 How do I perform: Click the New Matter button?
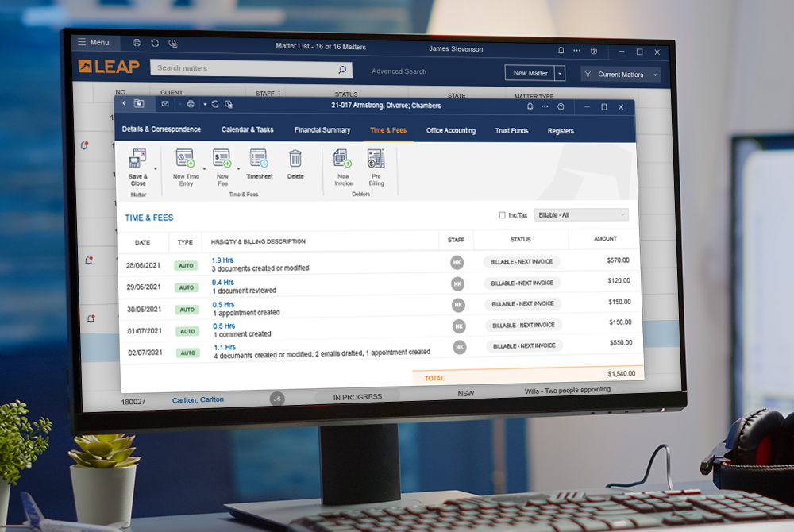[x=530, y=72]
